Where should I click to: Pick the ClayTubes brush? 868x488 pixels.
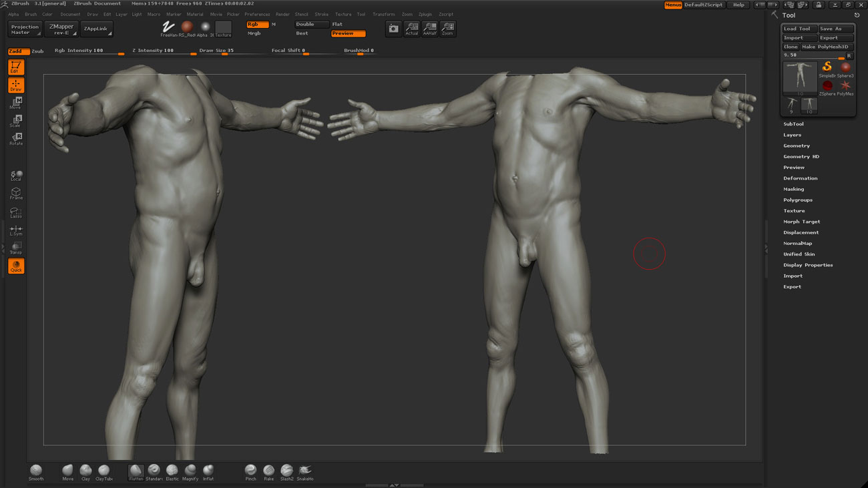pyautogui.click(x=103, y=471)
